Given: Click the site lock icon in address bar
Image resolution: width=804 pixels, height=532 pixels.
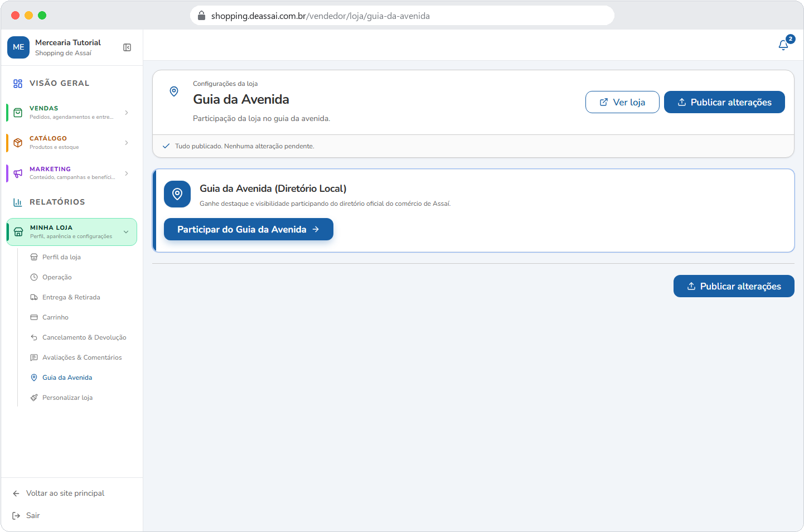Looking at the screenshot, I should click(202, 16).
